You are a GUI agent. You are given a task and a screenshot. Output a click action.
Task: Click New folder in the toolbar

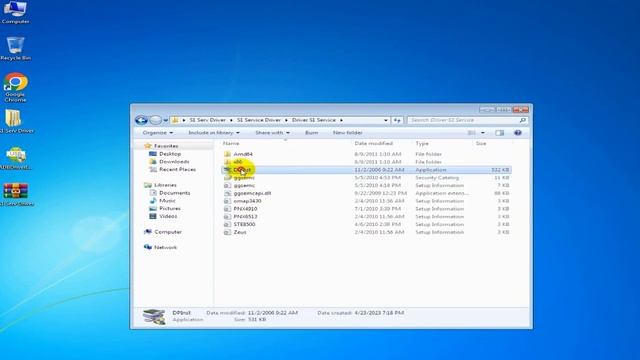[x=347, y=133]
